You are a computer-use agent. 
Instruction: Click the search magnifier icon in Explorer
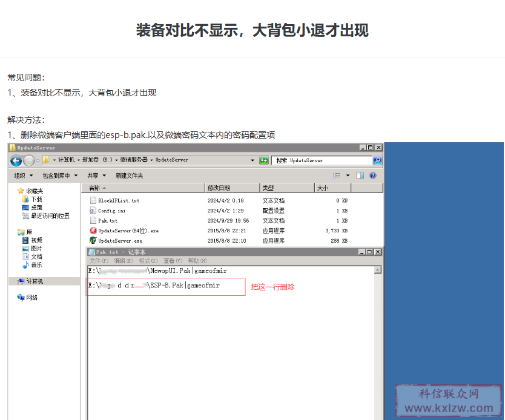click(377, 160)
